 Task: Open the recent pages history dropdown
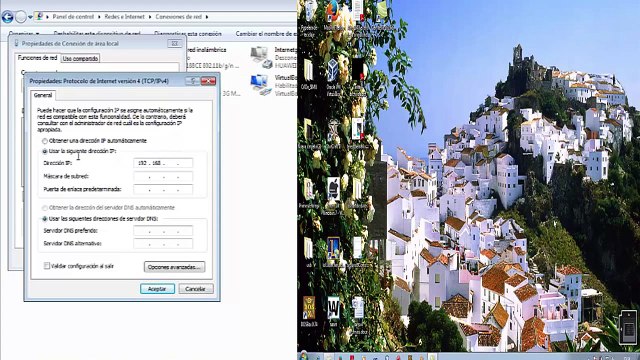click(x=30, y=17)
